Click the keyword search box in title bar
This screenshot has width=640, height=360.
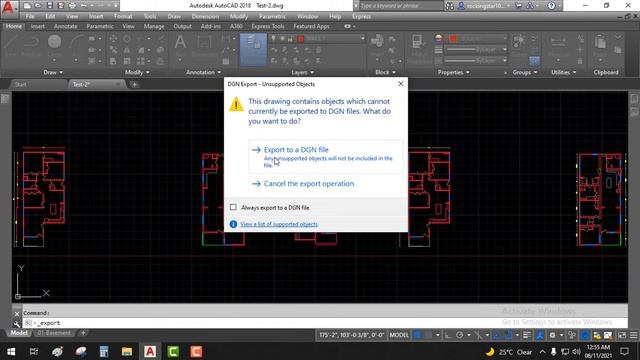point(401,6)
